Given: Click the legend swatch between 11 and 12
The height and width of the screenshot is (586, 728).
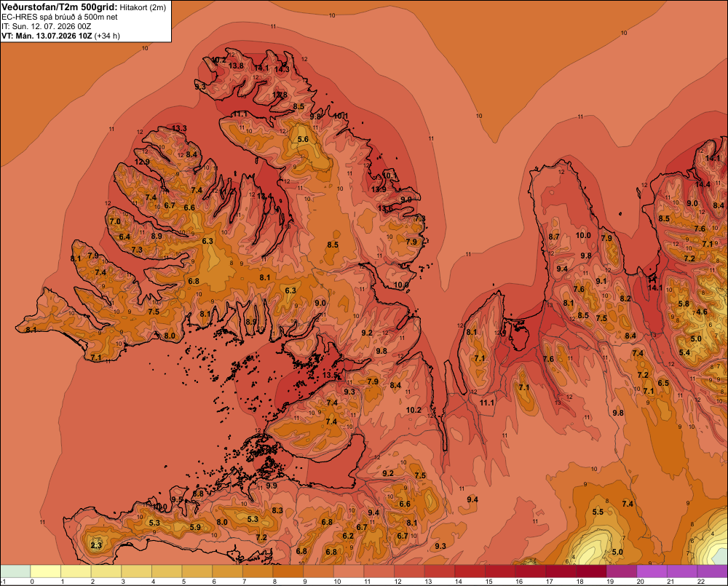Looking at the screenshot, I should [379, 571].
